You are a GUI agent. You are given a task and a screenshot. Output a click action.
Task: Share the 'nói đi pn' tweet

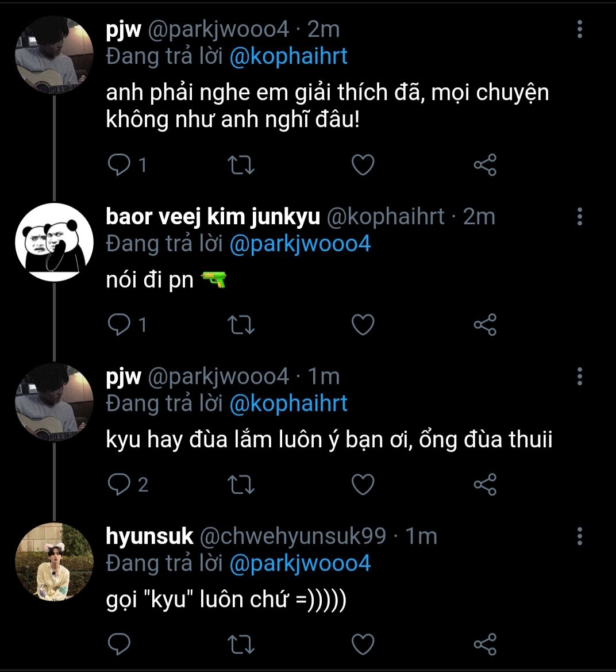click(485, 325)
